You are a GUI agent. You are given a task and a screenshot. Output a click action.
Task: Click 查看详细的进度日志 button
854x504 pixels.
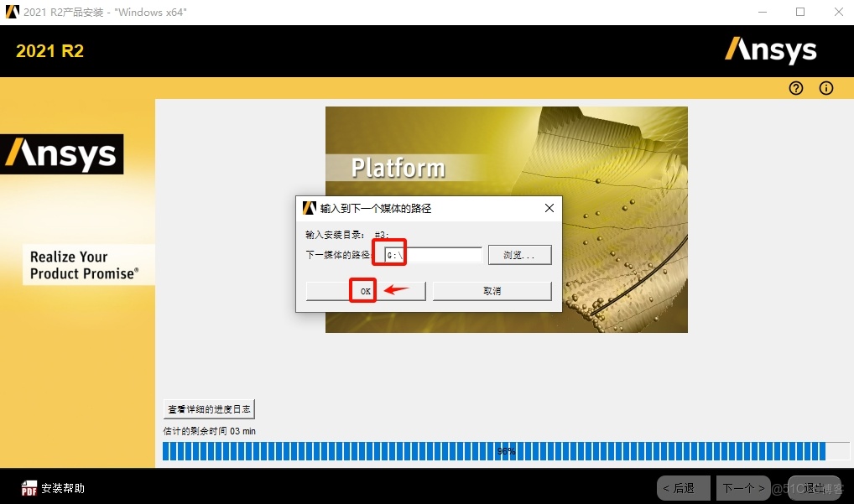coord(209,408)
